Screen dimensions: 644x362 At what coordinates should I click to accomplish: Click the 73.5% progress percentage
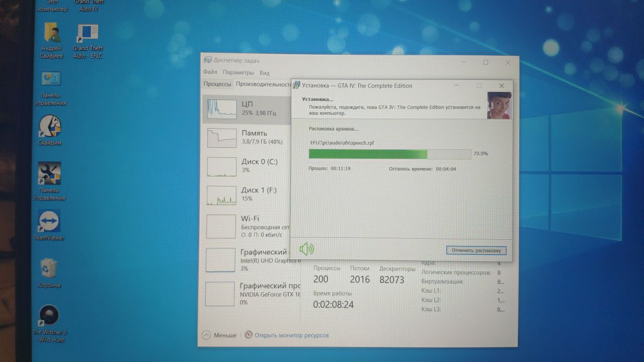480,153
